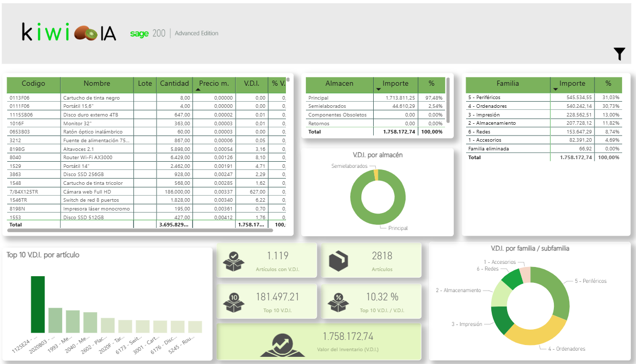
Task: Click the package icon beside Artículos count
Action: pos(339,261)
